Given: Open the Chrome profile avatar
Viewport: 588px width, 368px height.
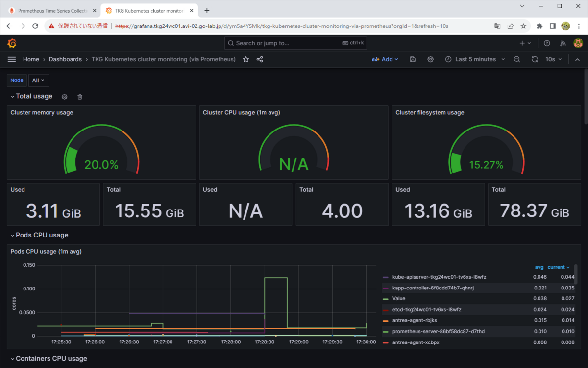Looking at the screenshot, I should [x=565, y=26].
